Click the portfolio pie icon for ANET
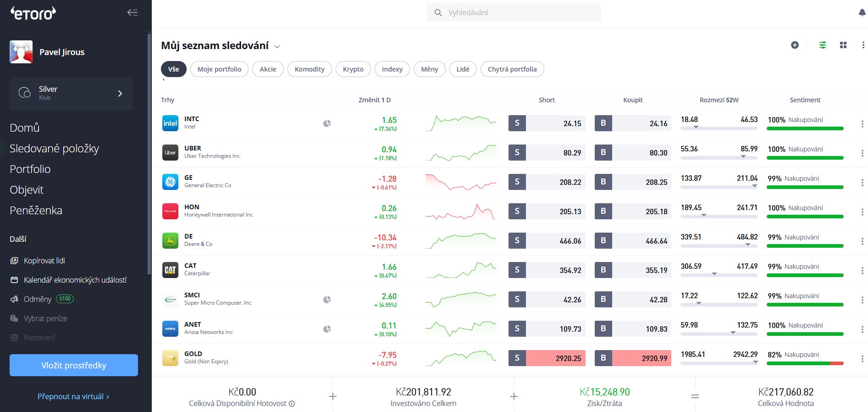The width and height of the screenshot is (868, 412). [327, 329]
